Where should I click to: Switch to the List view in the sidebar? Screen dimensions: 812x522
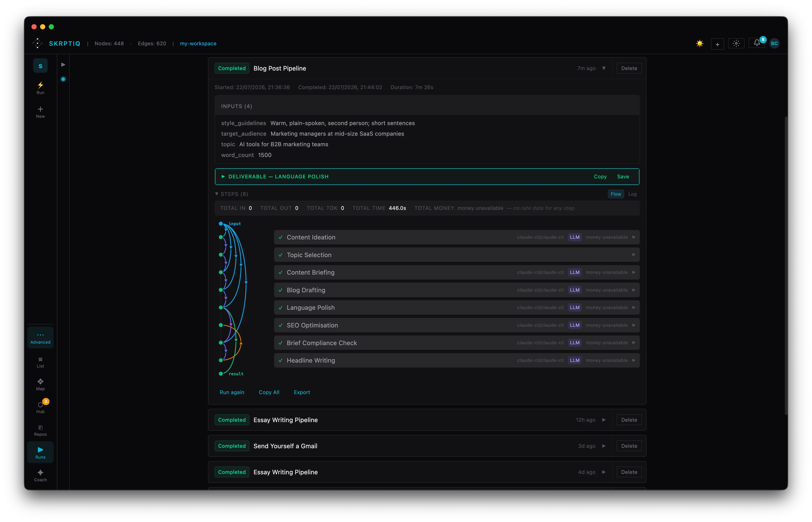(x=40, y=362)
